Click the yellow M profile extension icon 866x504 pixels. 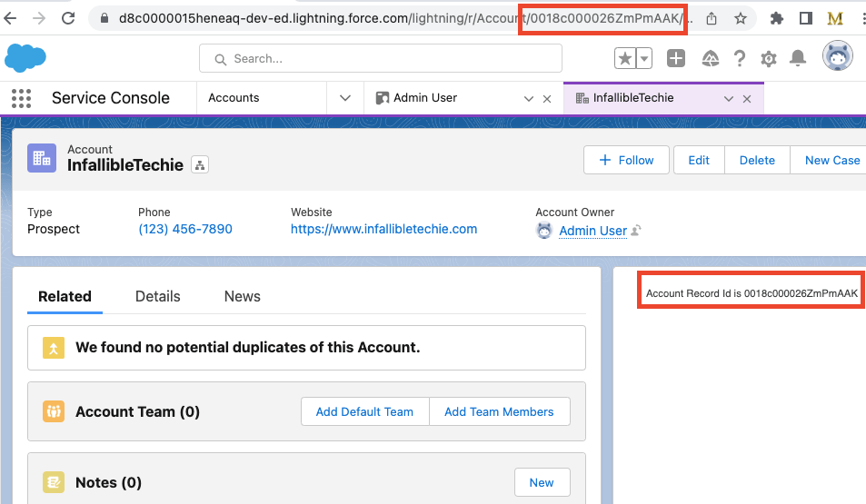coord(834,19)
